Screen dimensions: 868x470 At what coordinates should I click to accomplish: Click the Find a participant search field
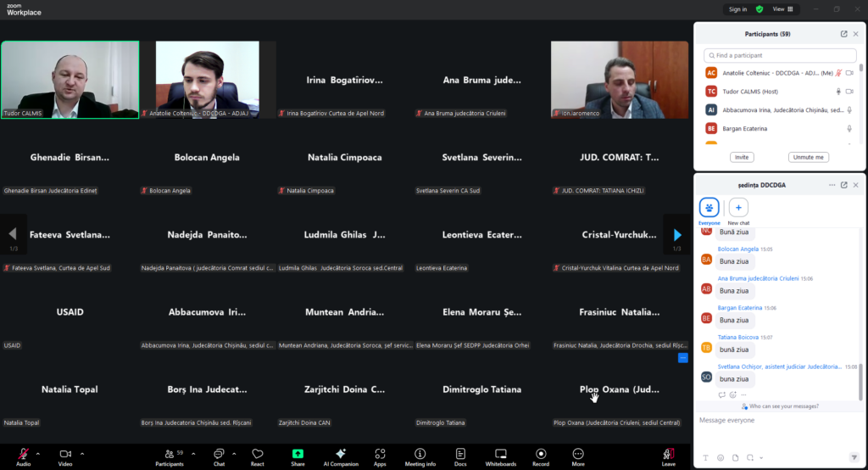click(778, 55)
